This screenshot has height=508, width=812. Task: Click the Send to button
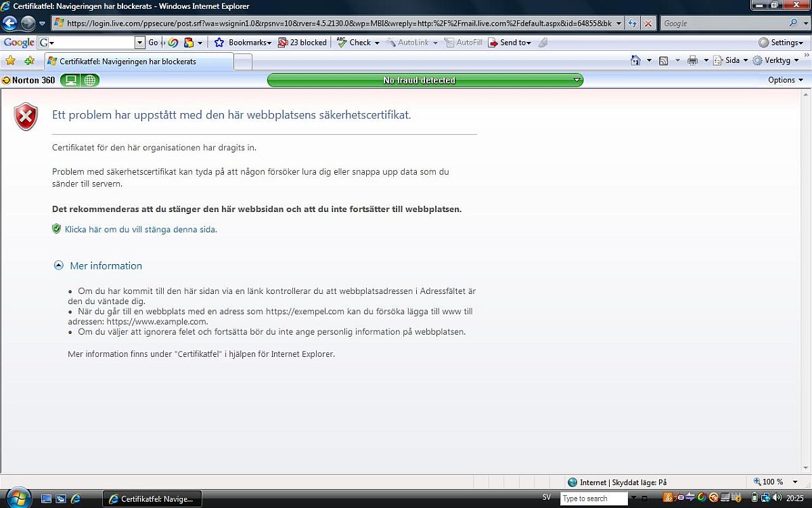point(510,43)
